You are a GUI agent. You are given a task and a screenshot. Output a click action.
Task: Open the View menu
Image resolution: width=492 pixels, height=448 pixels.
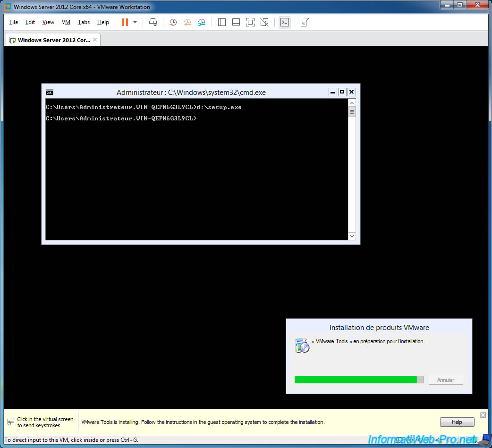click(48, 22)
